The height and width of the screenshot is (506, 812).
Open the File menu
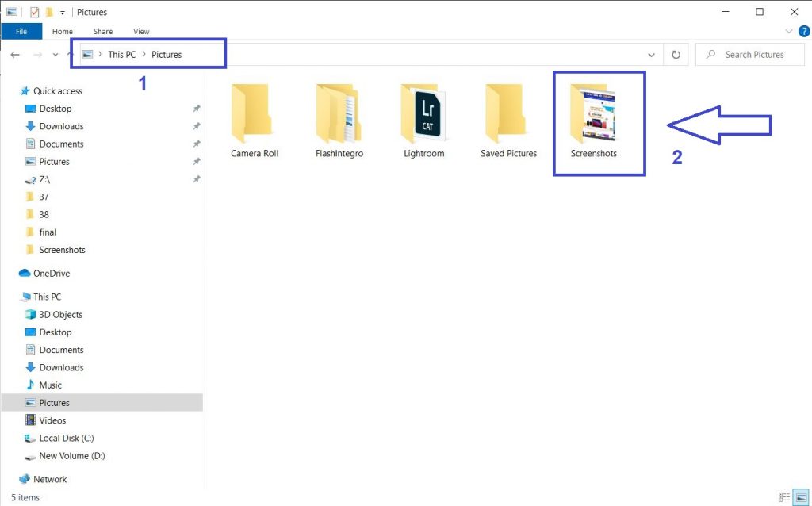pyautogui.click(x=21, y=32)
